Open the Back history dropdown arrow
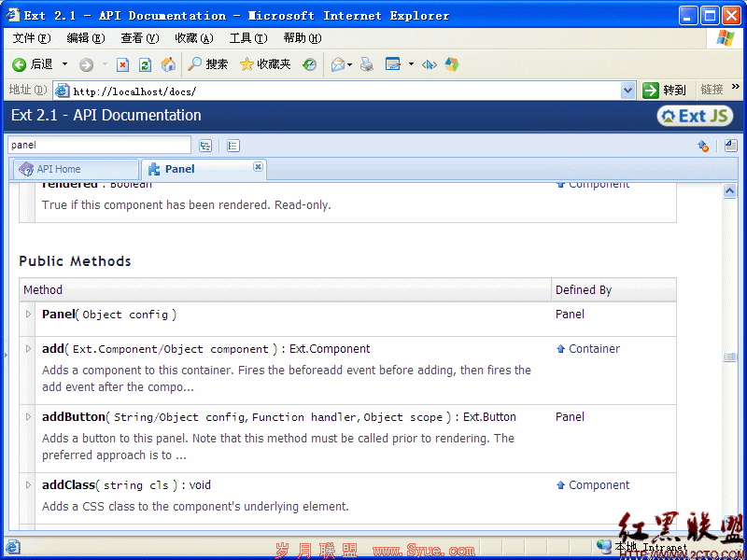The height and width of the screenshot is (560, 747). tap(64, 64)
